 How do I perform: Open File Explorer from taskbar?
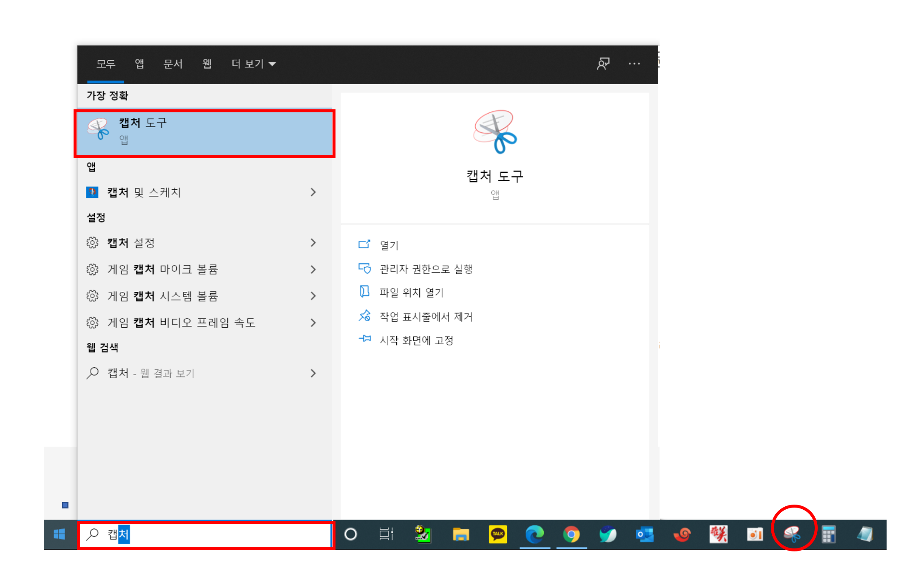tap(461, 534)
